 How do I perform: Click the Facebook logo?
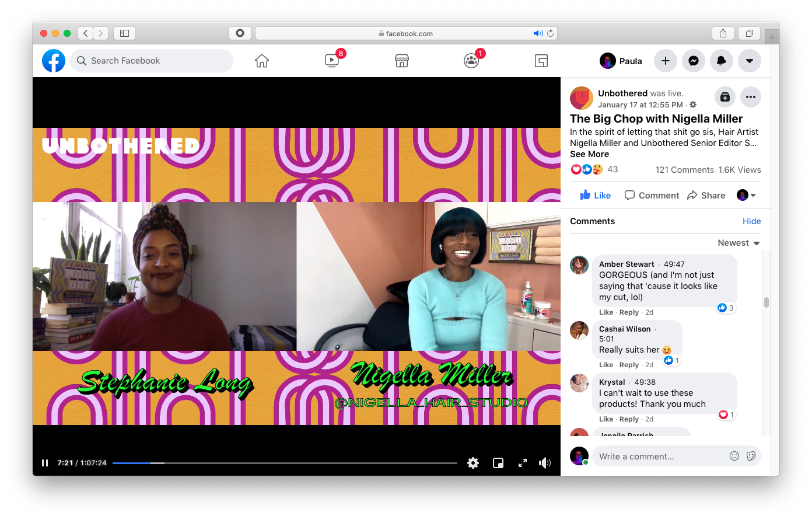click(x=54, y=61)
